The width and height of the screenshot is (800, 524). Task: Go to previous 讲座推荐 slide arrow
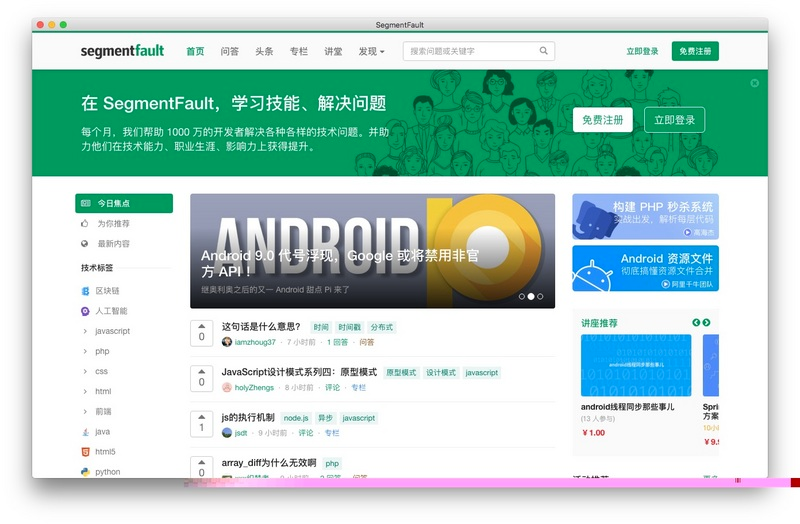[696, 322]
